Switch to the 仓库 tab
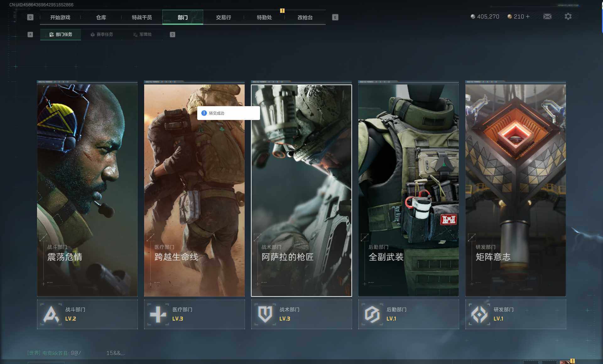The height and width of the screenshot is (364, 603). coord(101,17)
